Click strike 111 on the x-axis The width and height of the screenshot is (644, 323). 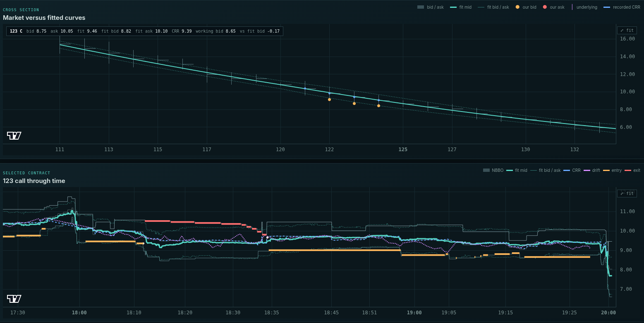60,150
